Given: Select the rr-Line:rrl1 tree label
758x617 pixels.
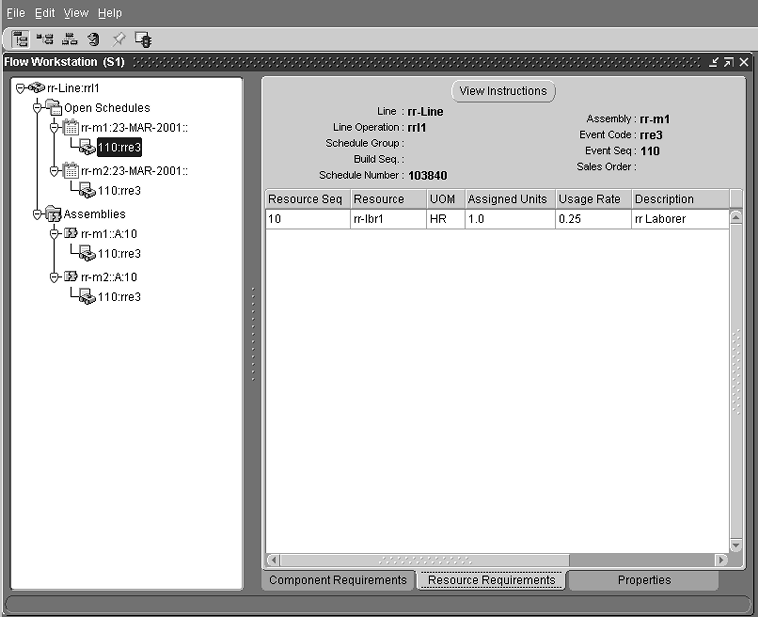Looking at the screenshot, I should (73, 88).
